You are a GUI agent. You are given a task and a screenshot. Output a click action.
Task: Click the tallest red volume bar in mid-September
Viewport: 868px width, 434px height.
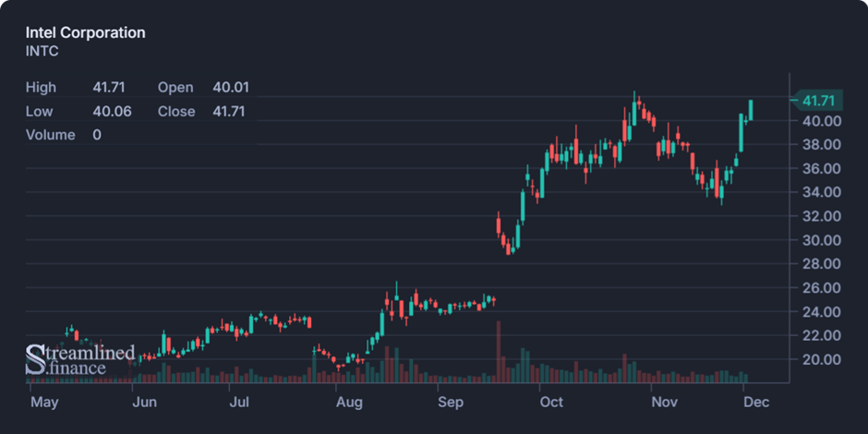click(499, 352)
